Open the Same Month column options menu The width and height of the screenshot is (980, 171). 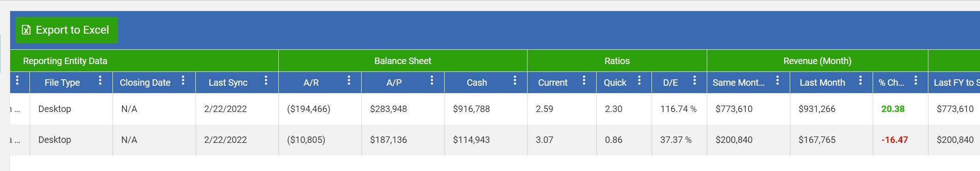tap(777, 81)
